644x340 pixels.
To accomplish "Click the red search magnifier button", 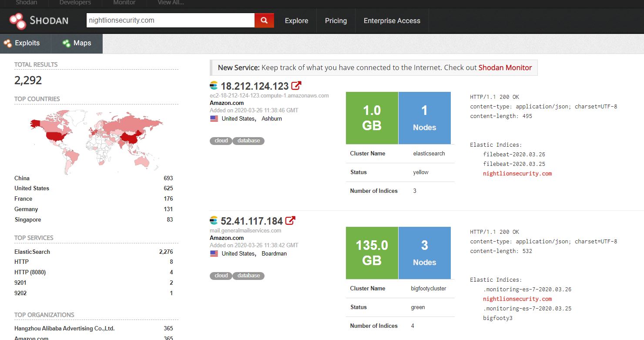I will 264,20.
